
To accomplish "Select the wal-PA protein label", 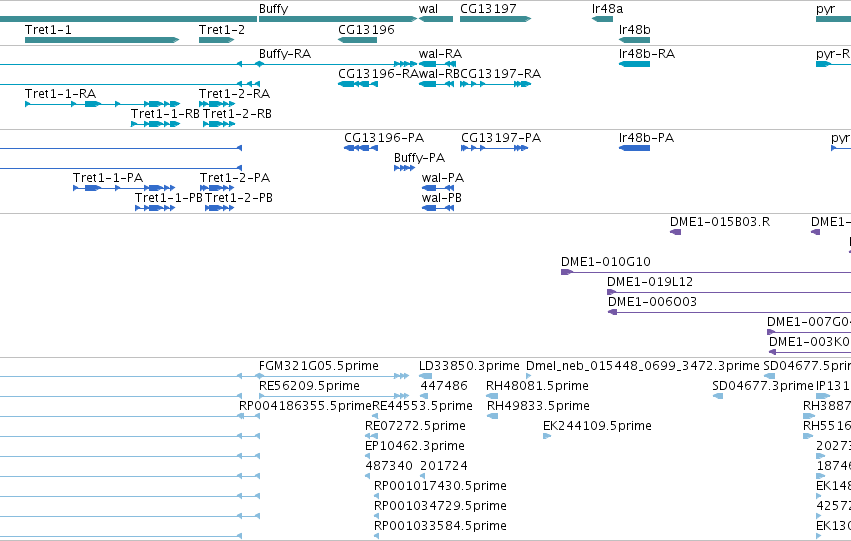I will (x=443, y=177).
